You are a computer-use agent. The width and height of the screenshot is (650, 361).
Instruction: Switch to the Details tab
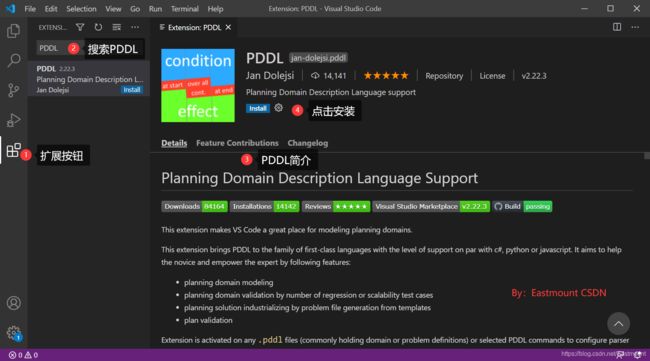point(174,143)
